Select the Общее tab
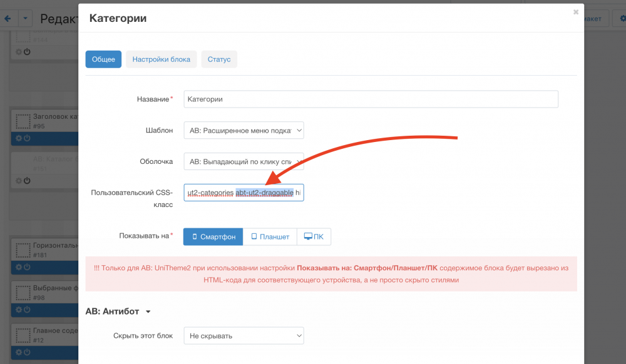The width and height of the screenshot is (626, 364). coord(103,59)
